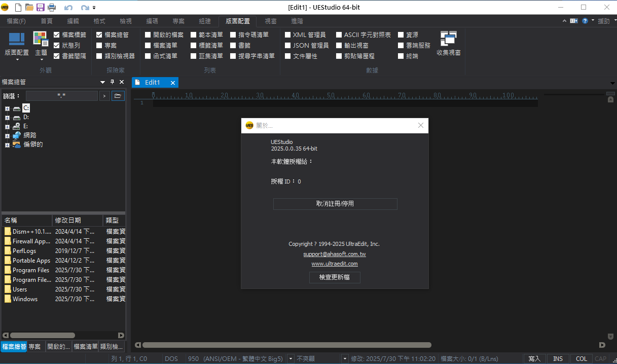Enable the 範本清單 checkbox
Image resolution: width=617 pixels, height=364 pixels.
pyautogui.click(x=193, y=34)
